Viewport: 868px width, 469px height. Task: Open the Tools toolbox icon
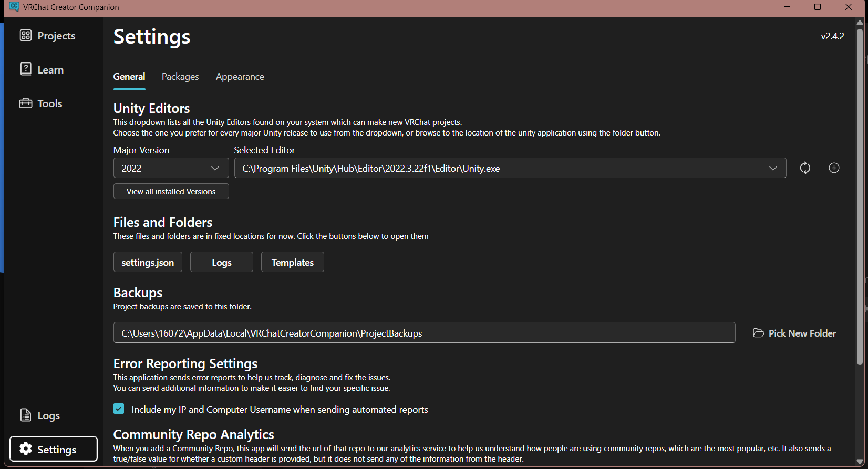(26, 103)
